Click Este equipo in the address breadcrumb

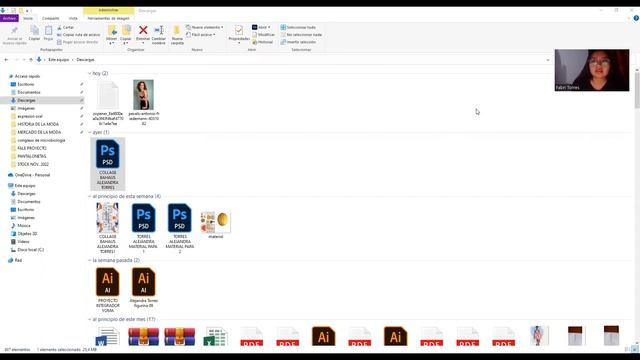pyautogui.click(x=59, y=60)
